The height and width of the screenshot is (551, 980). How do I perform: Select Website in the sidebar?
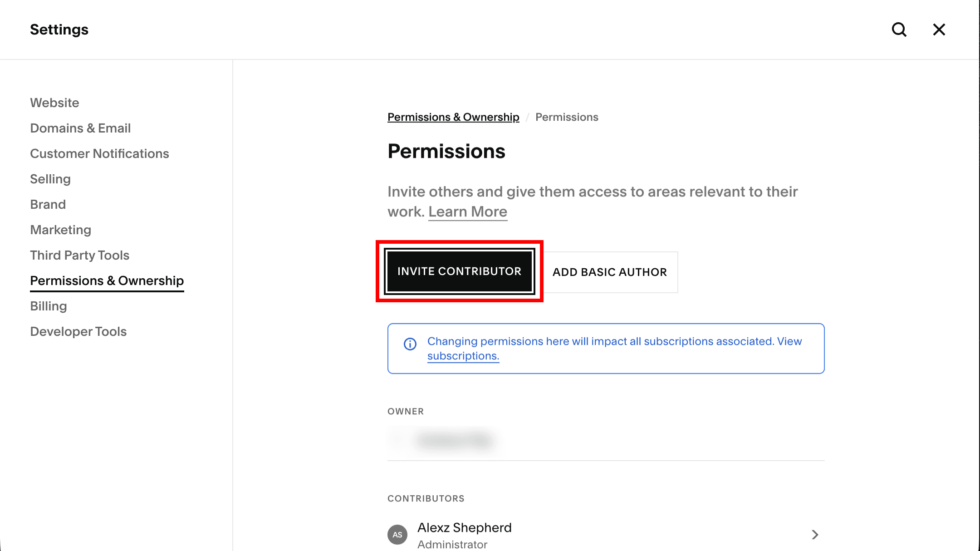tap(54, 103)
